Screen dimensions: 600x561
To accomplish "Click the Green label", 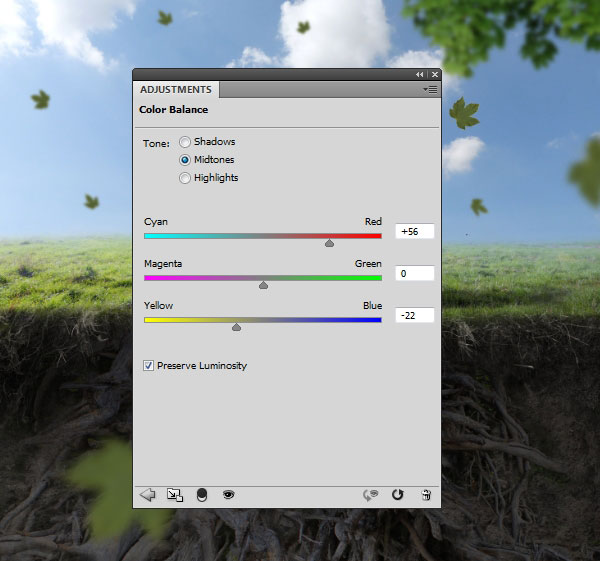I will [368, 264].
